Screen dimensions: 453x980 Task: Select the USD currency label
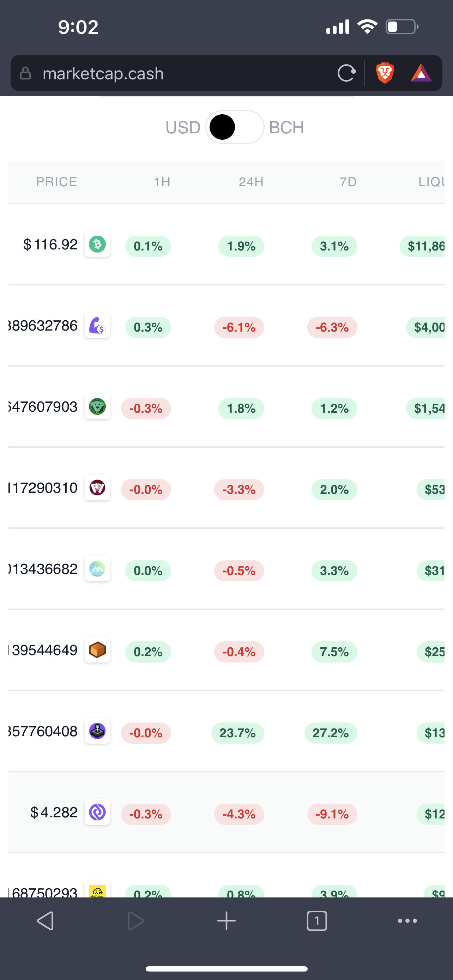pyautogui.click(x=183, y=127)
